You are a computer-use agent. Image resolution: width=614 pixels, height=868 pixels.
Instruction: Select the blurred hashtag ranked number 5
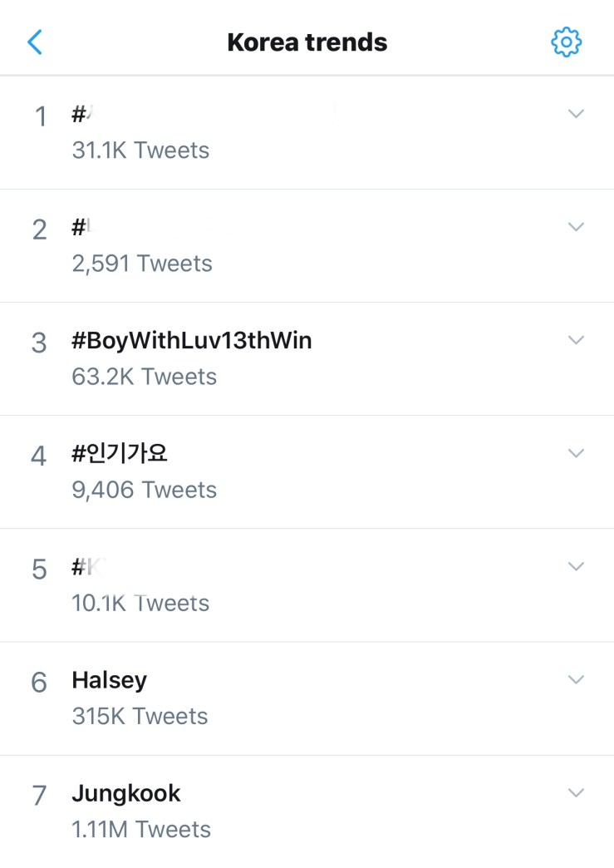pyautogui.click(x=91, y=567)
